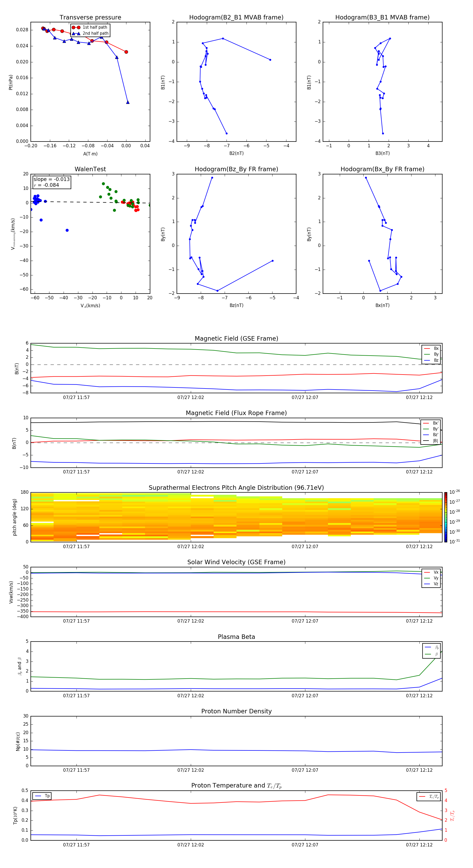The height and width of the screenshot is (868, 473).
Task: Click the 'Plasma Beta' panel title
Action: 236,637
